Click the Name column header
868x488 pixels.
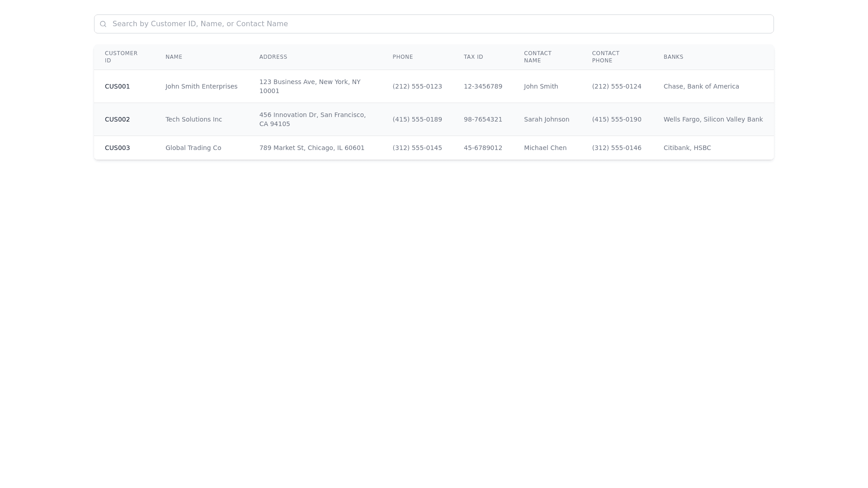coord(174,57)
